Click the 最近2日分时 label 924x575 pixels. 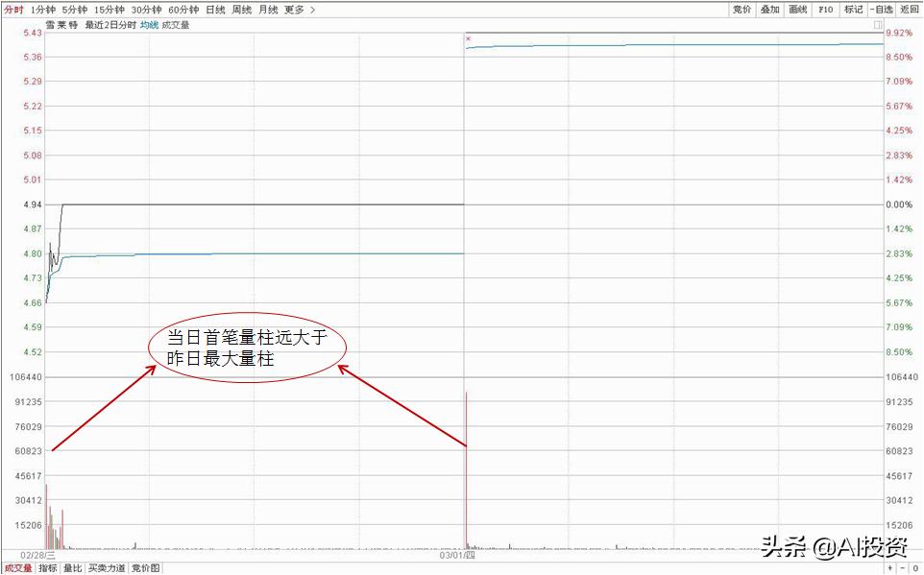tap(110, 25)
